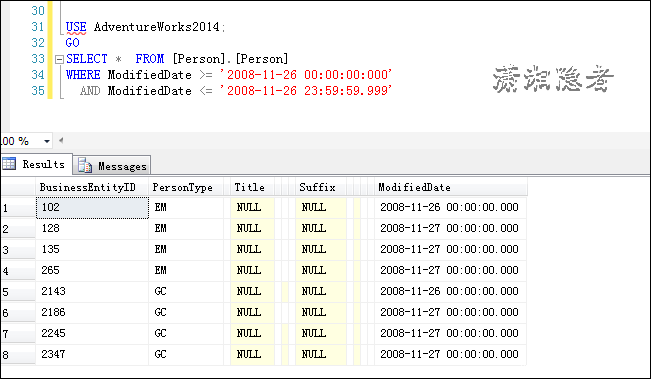Click the cell with BusinessEntityID 2143
This screenshot has height=379, width=651.
(x=92, y=291)
